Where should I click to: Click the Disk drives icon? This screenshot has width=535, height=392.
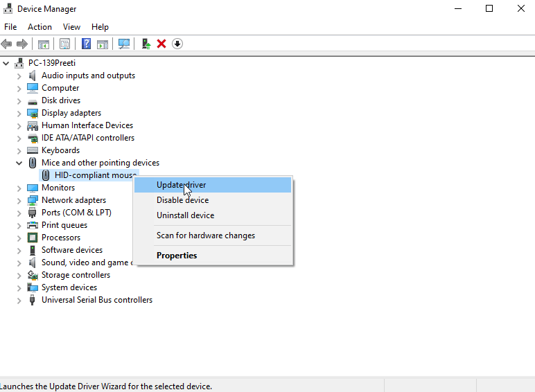(x=33, y=101)
